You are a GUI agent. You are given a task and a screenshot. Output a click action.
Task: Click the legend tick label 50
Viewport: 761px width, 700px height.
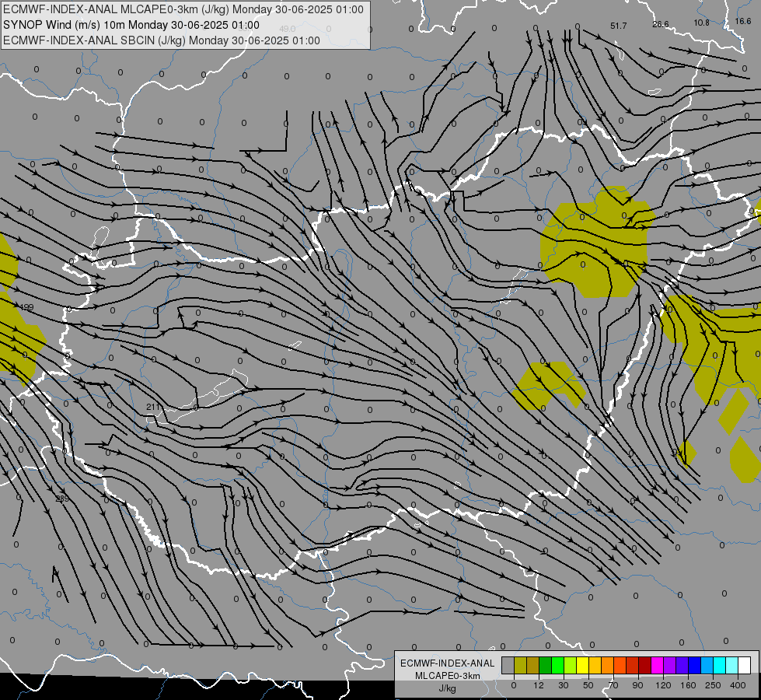point(588,685)
